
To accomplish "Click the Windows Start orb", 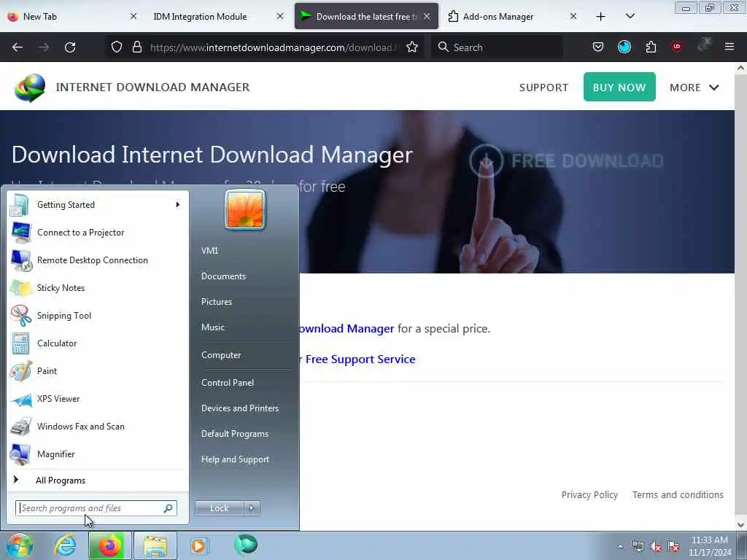I will pyautogui.click(x=19, y=545).
